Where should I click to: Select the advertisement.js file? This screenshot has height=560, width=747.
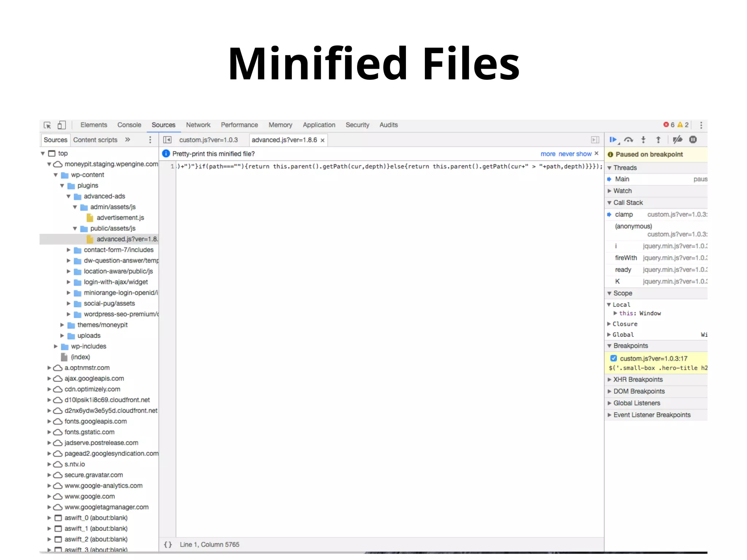pyautogui.click(x=120, y=218)
